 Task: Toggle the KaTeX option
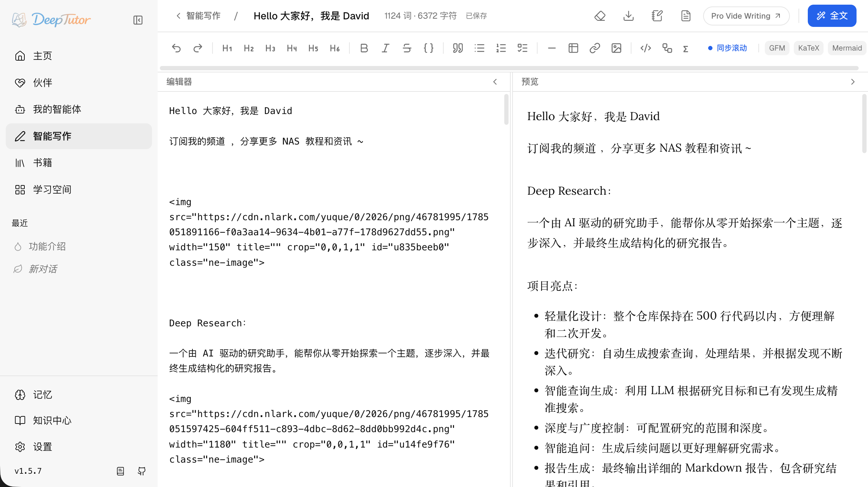pos(809,48)
